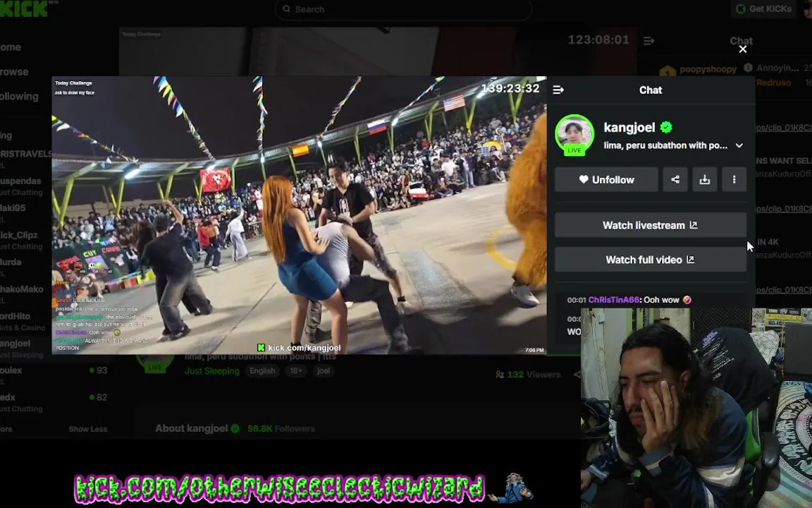
Task: Click the Kick logo at top left
Action: click(24, 8)
